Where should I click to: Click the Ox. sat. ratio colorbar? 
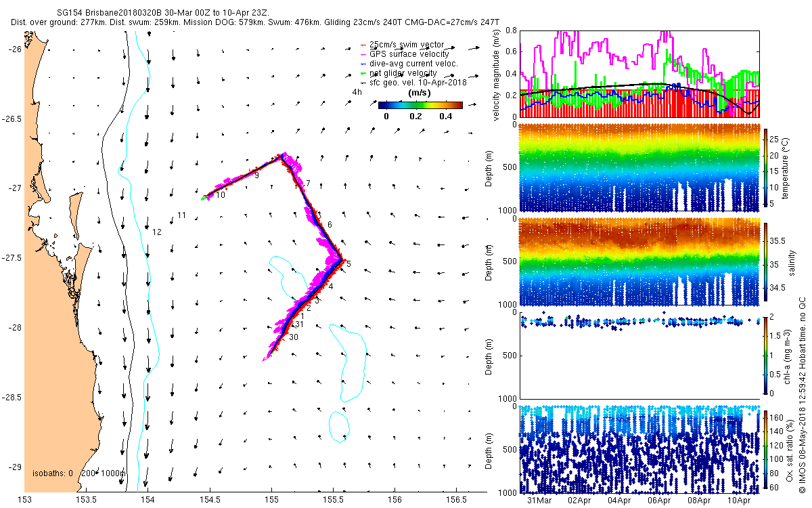click(765, 449)
